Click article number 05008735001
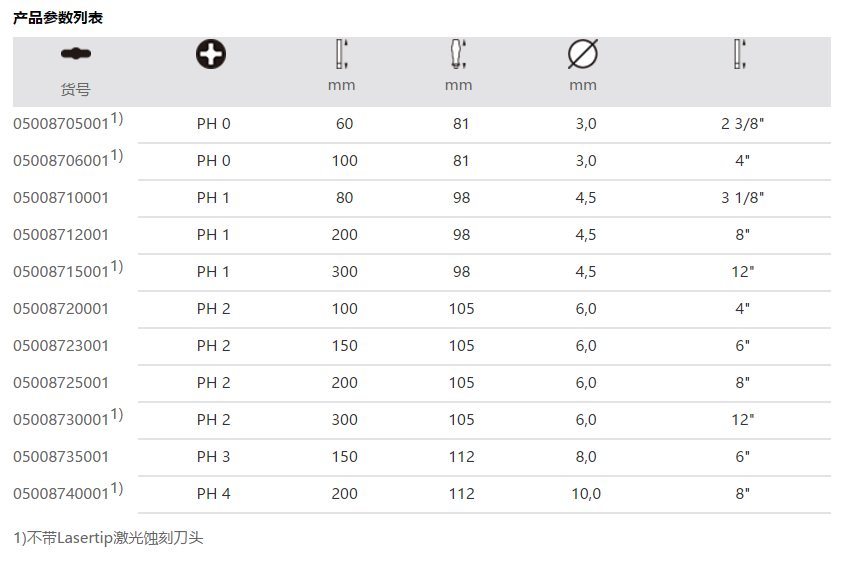The image size is (848, 576). point(60,457)
